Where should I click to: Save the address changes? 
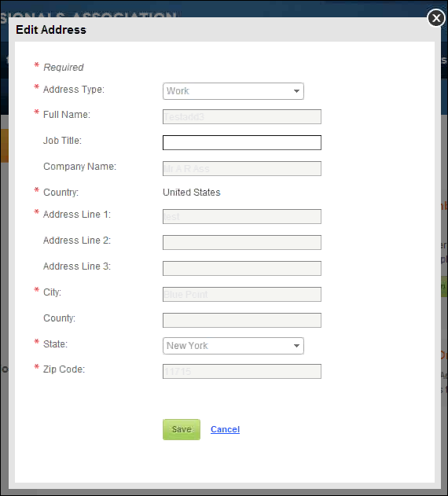click(x=182, y=429)
